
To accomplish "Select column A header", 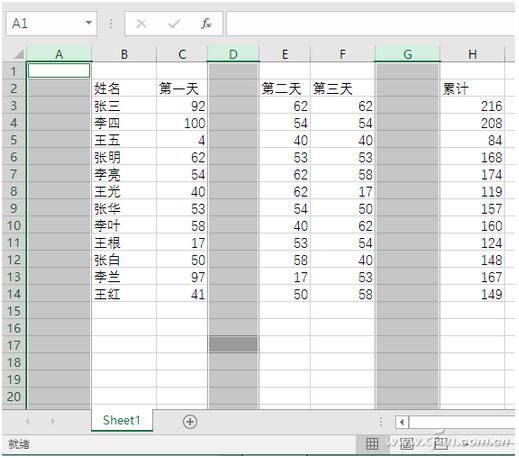I will 59,54.
